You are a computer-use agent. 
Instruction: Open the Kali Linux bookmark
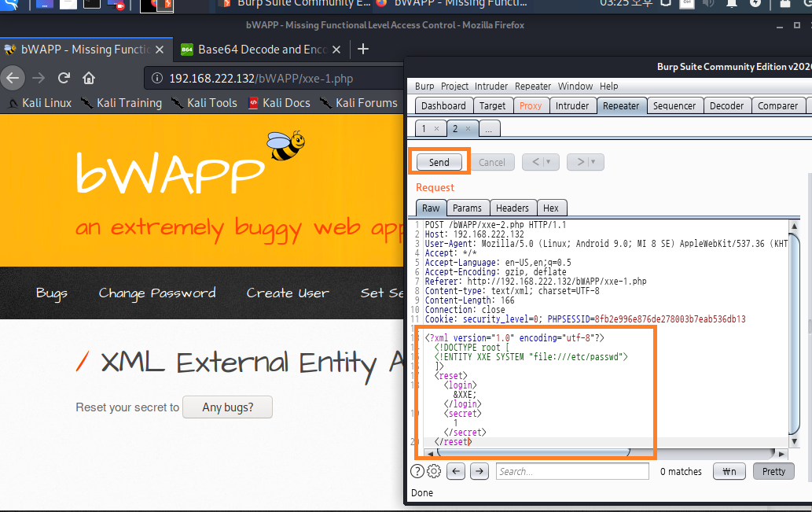pyautogui.click(x=40, y=103)
